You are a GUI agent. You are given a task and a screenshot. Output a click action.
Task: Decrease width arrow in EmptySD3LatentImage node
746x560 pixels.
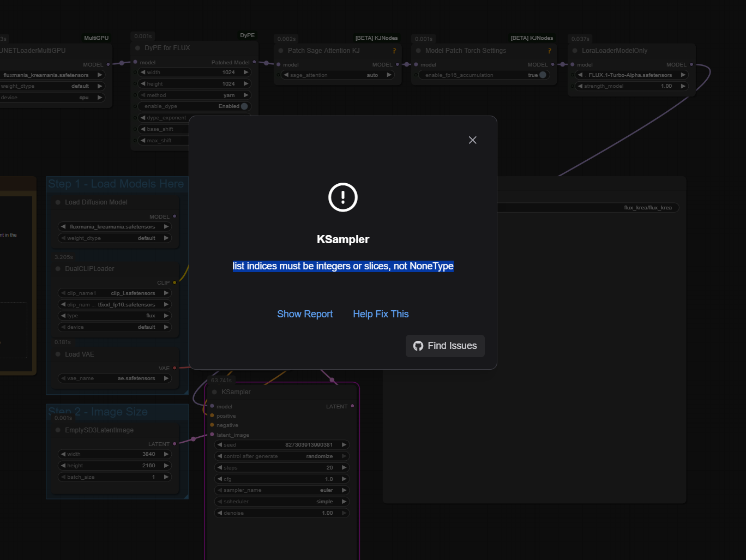[x=63, y=454]
